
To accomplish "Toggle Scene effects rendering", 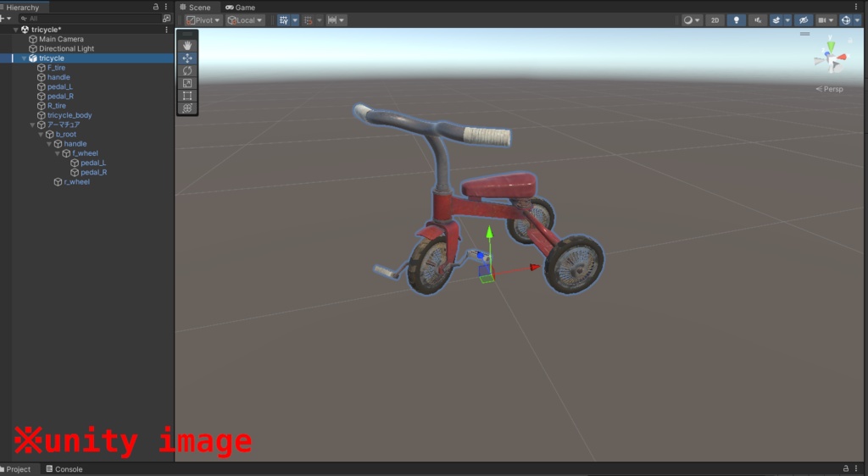I will [x=776, y=19].
